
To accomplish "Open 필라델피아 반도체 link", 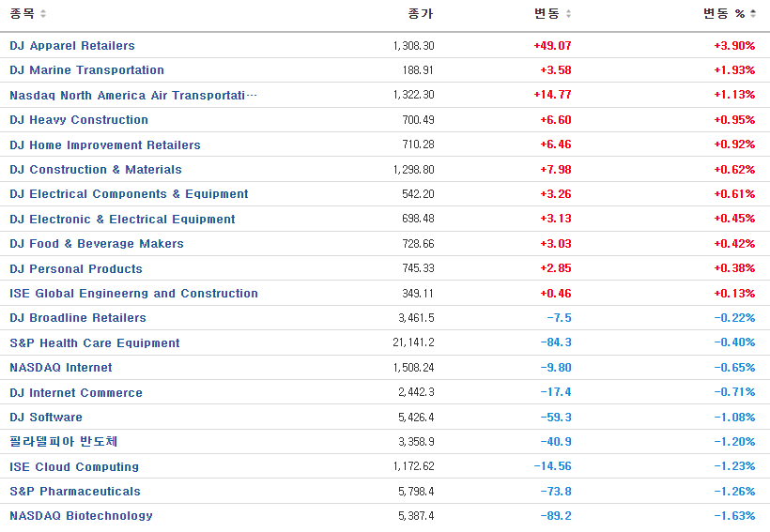I will click(x=63, y=442).
